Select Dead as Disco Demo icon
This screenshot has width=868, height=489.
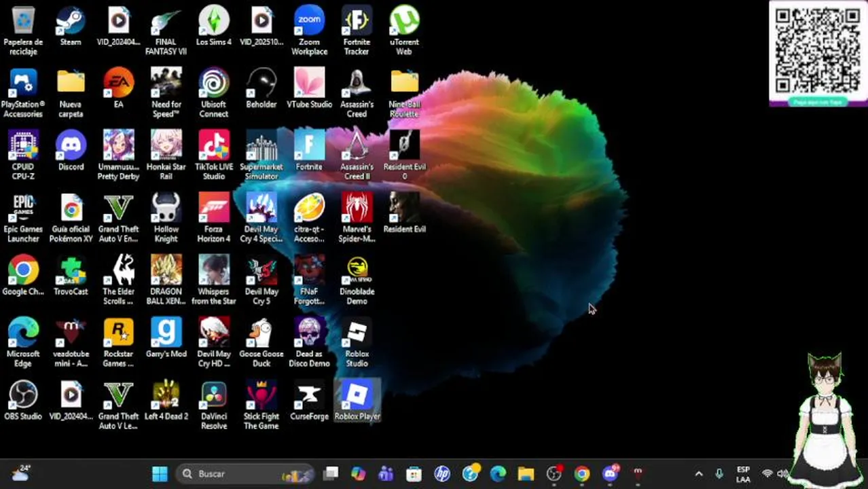(x=309, y=344)
